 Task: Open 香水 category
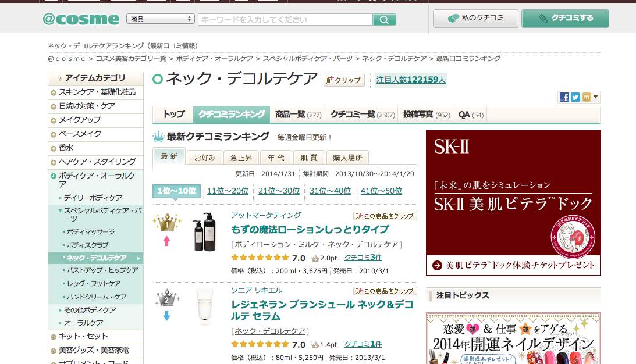pos(96,148)
